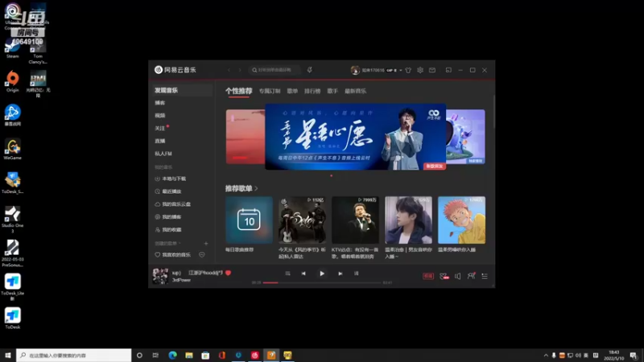Open playlist cover with dark-haired boy
Image resolution: width=644 pixels, height=362 pixels.
click(x=408, y=220)
